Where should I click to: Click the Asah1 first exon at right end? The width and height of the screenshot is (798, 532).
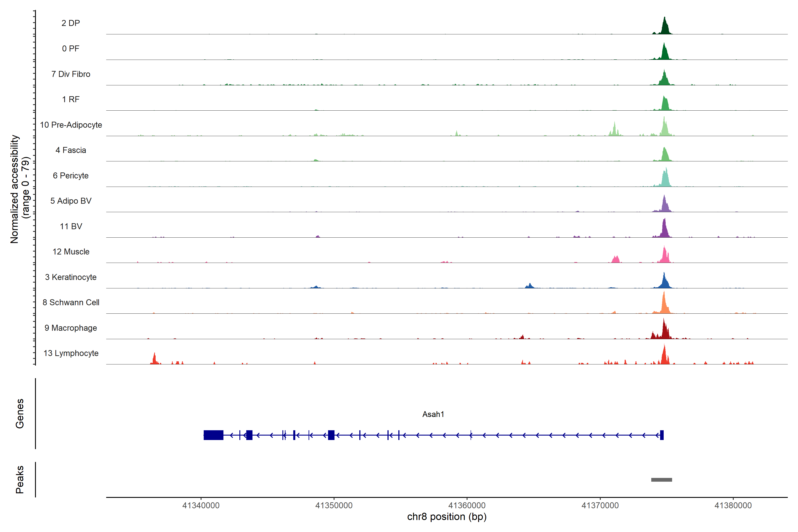coord(662,435)
